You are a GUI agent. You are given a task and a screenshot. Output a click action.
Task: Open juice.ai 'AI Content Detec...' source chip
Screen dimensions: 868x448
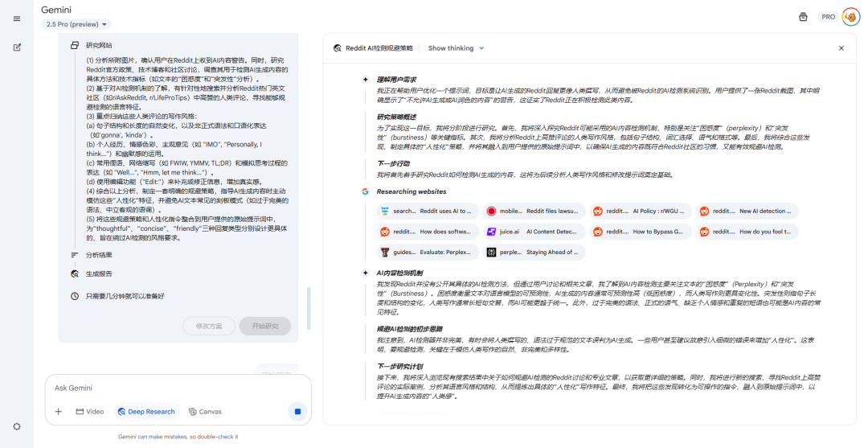click(x=534, y=232)
